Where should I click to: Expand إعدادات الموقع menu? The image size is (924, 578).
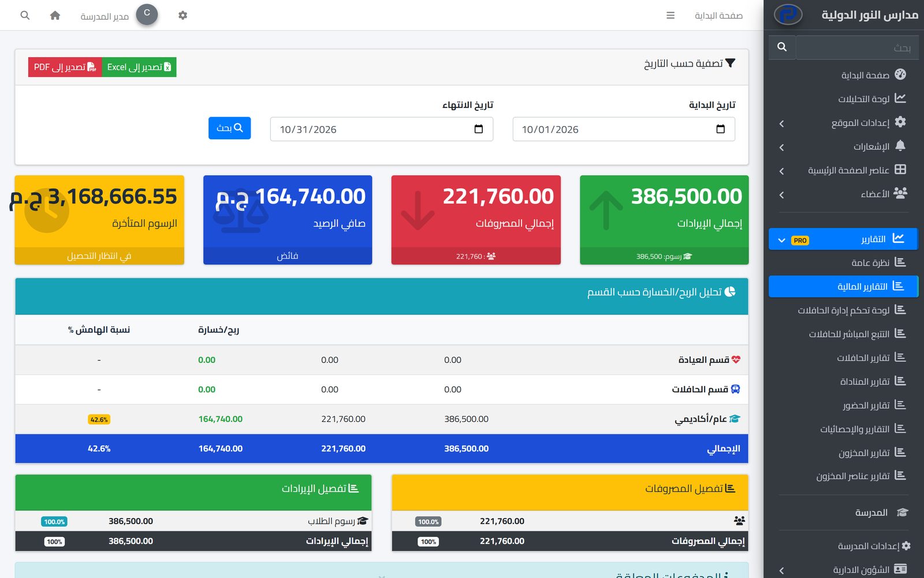tap(843, 123)
